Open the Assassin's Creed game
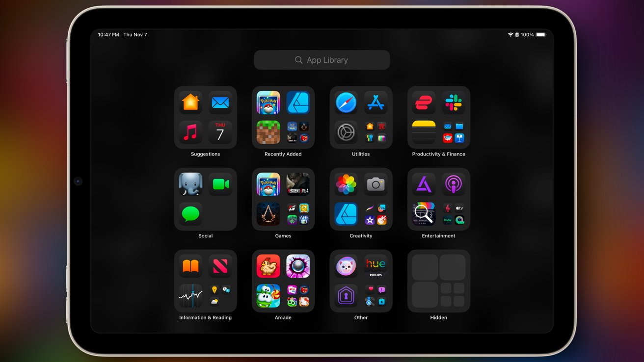The width and height of the screenshot is (644, 362). coord(268,214)
